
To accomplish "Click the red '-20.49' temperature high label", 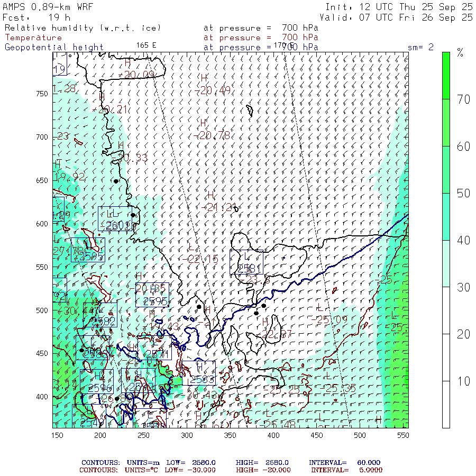I will coord(213,90).
